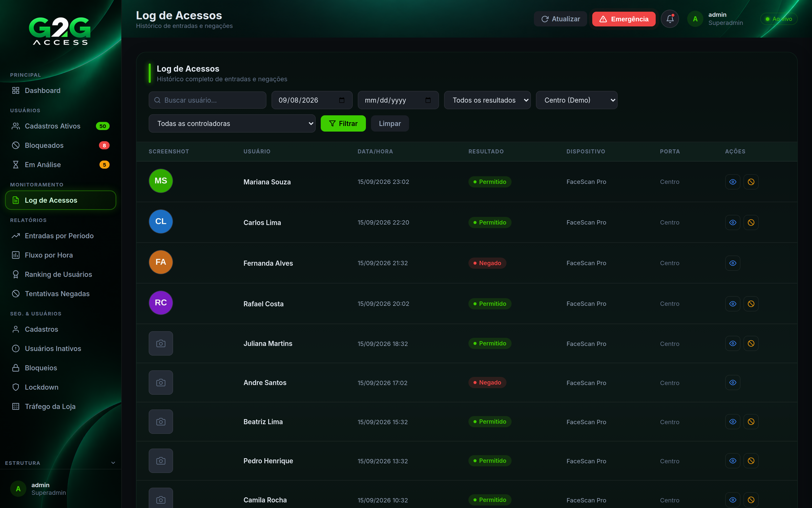Open the Fluxo por Hora report
Image resolution: width=812 pixels, height=508 pixels.
point(60,255)
